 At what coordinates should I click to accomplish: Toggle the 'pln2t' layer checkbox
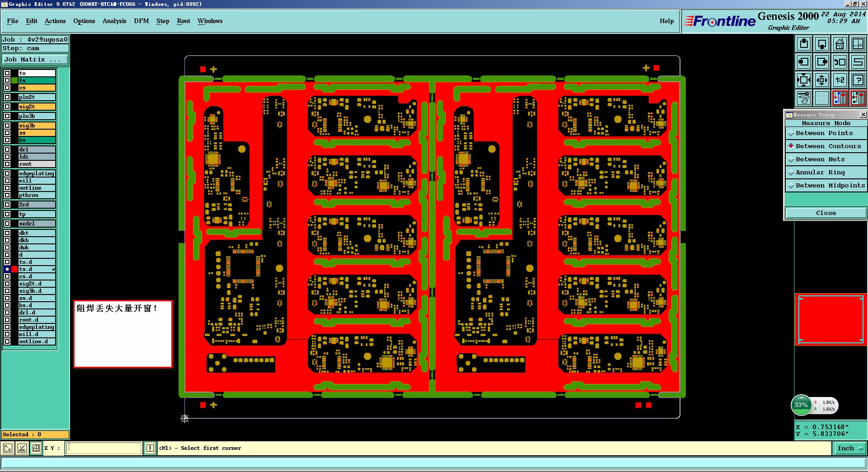click(x=7, y=97)
